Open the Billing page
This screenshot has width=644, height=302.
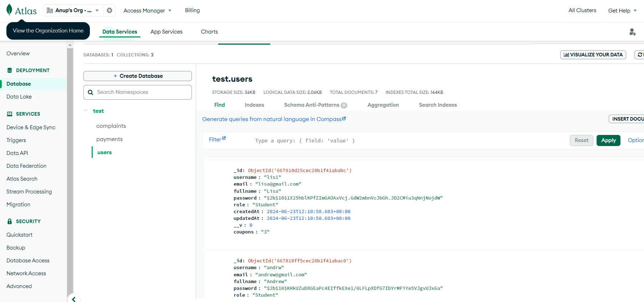point(192,10)
